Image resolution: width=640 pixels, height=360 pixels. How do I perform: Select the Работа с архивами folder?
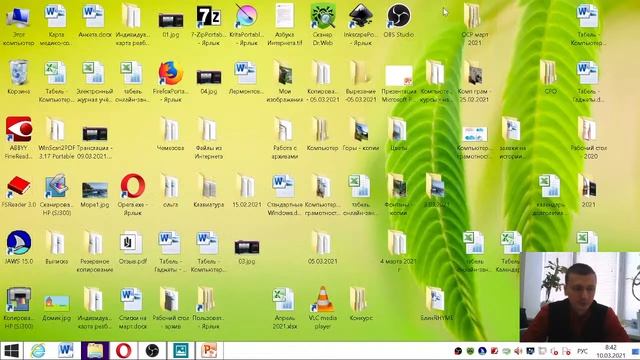pos(284,130)
